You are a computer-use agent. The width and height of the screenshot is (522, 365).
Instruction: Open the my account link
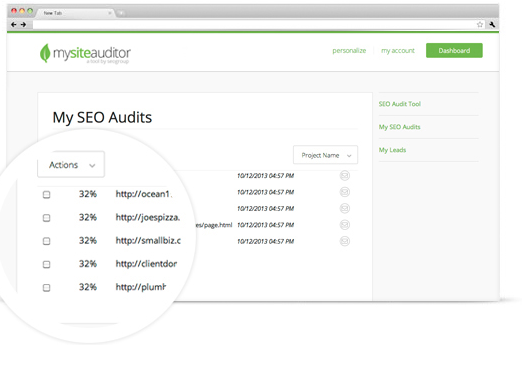[x=398, y=51]
